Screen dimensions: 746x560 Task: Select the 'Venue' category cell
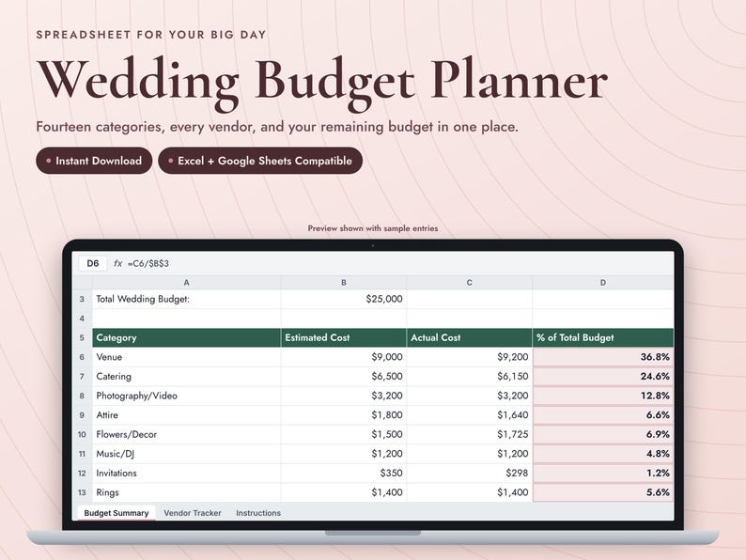coord(186,357)
